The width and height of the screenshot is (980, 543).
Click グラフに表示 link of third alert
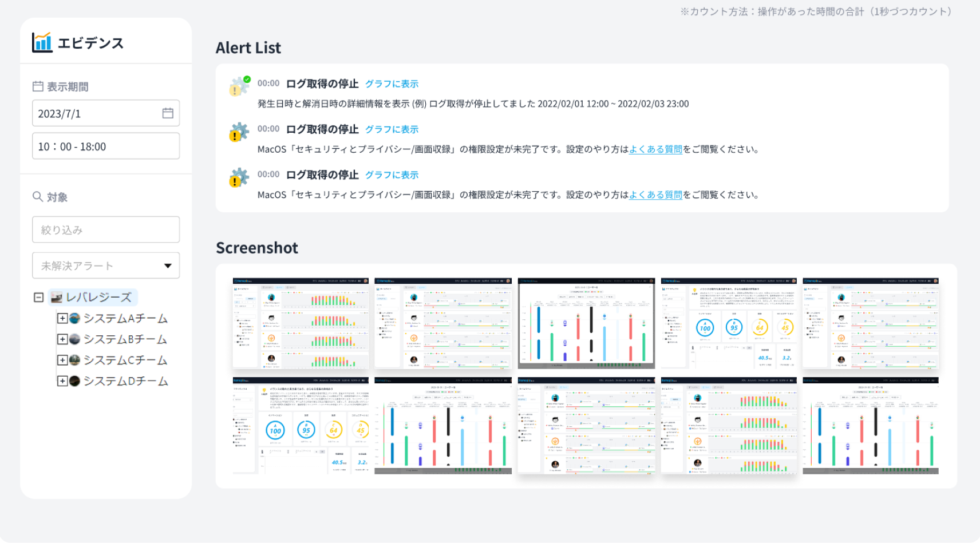pyautogui.click(x=392, y=175)
